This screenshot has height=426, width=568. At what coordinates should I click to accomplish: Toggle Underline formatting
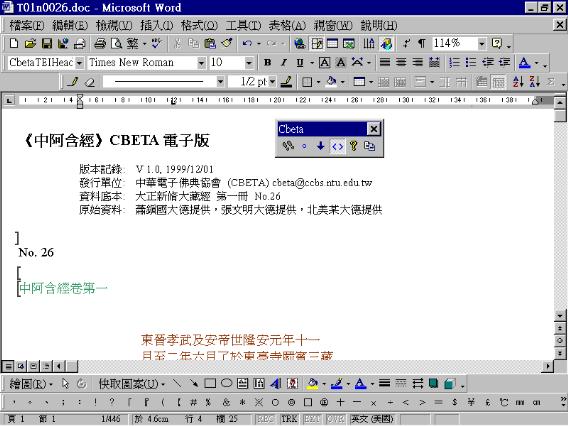[300, 63]
